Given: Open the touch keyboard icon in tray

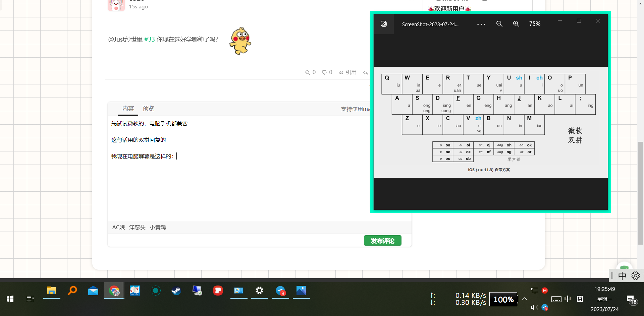Looking at the screenshot, I should point(556,299).
